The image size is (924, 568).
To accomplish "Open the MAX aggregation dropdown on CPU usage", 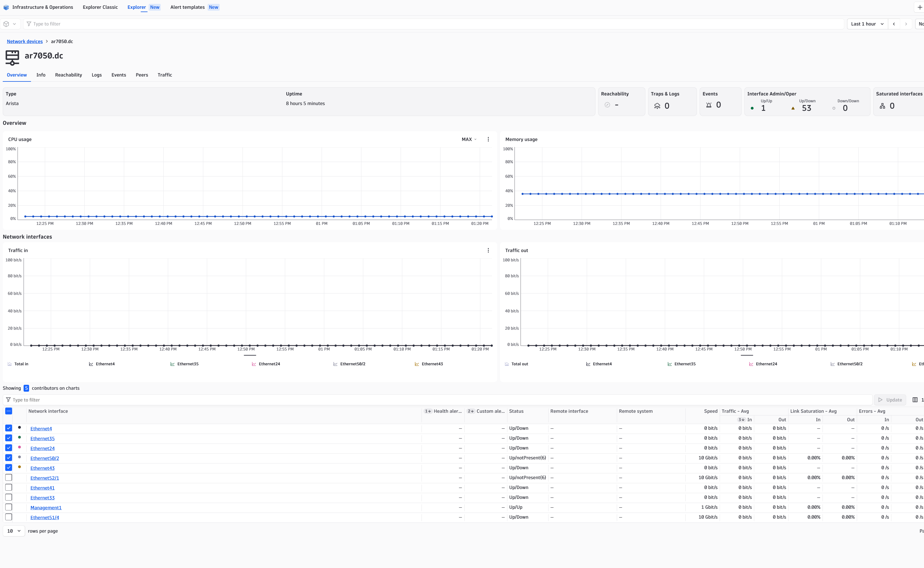I will tap(469, 139).
